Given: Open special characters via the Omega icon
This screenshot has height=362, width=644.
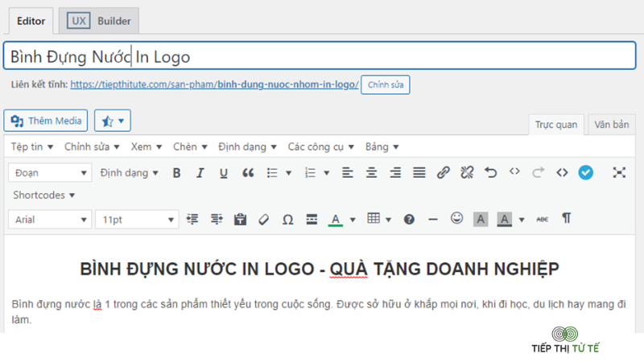Looking at the screenshot, I should pos(288,220).
